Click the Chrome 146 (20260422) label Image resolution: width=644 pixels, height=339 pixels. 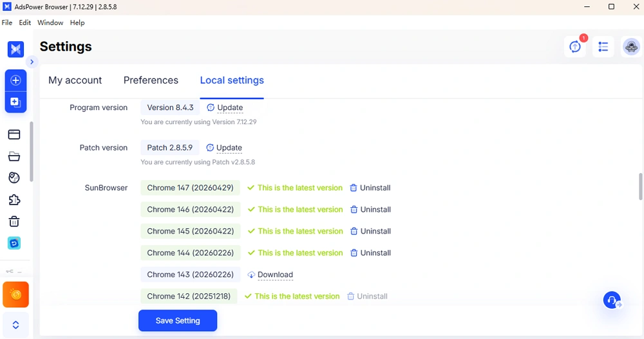tap(190, 210)
